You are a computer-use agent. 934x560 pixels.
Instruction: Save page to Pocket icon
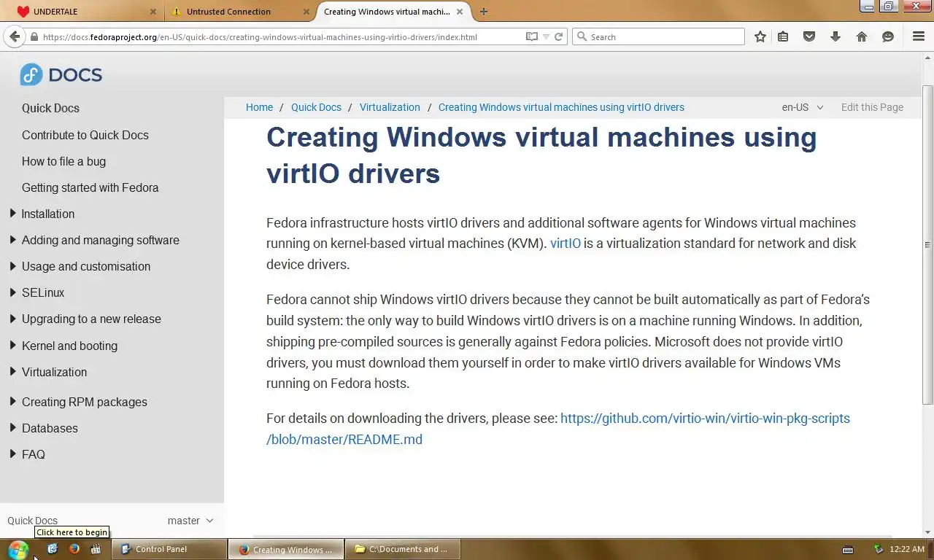(x=809, y=36)
